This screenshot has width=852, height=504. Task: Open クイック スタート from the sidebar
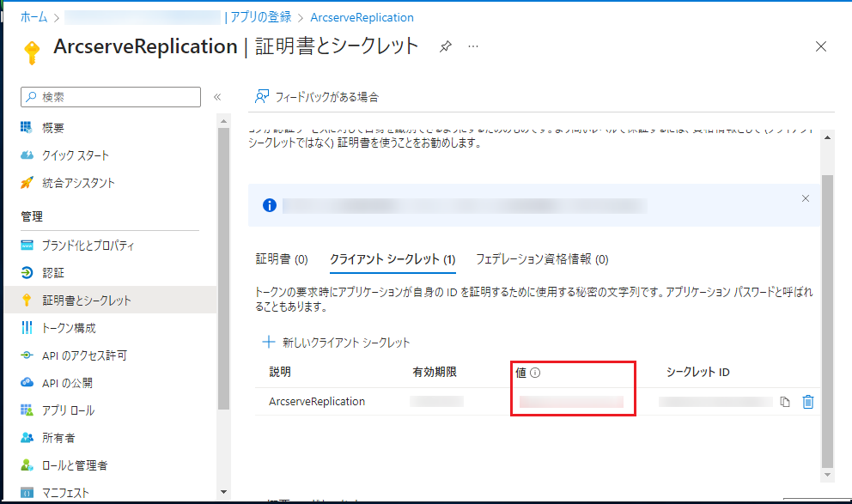76,155
